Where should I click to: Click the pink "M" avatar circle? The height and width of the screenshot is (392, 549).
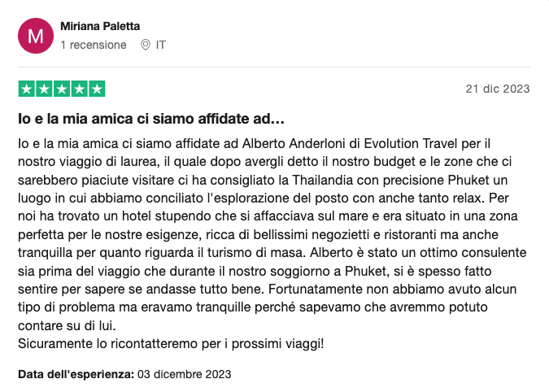36,36
